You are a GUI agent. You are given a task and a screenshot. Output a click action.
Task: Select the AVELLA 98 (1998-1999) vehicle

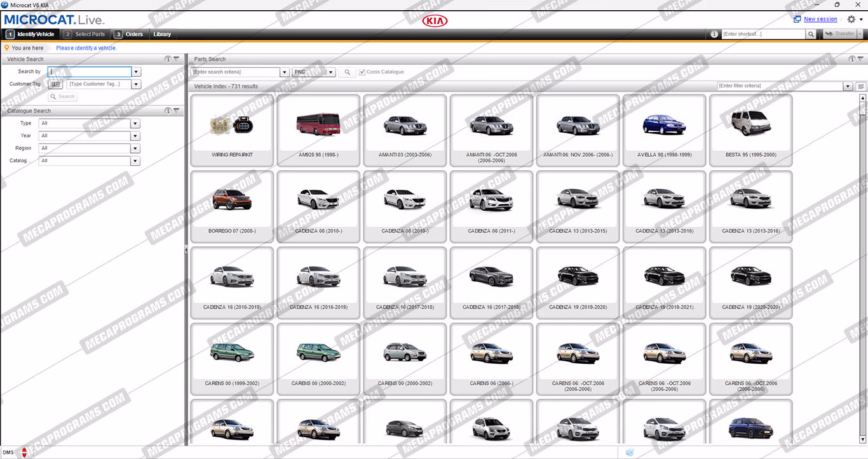[x=664, y=130]
